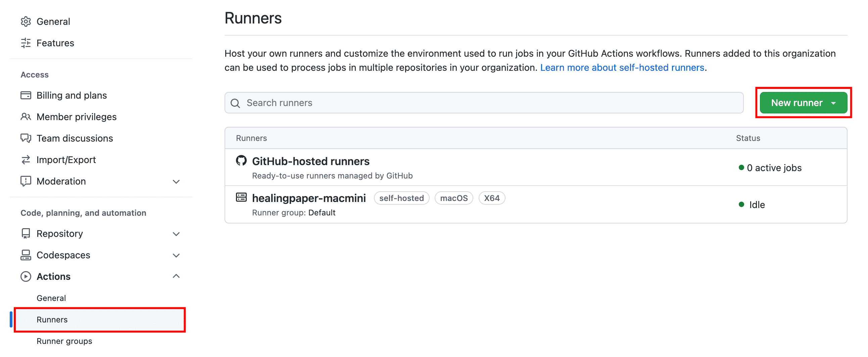Image resolution: width=868 pixels, height=357 pixels.
Task: Click the GitHub octocat icon beside GitHub-hosted runners
Action: (241, 161)
